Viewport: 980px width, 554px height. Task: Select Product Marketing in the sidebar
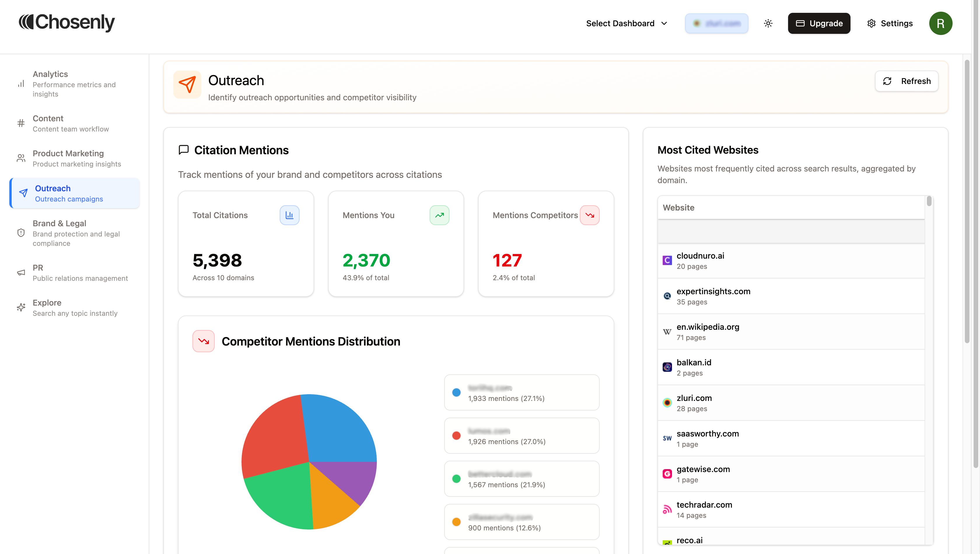click(75, 158)
